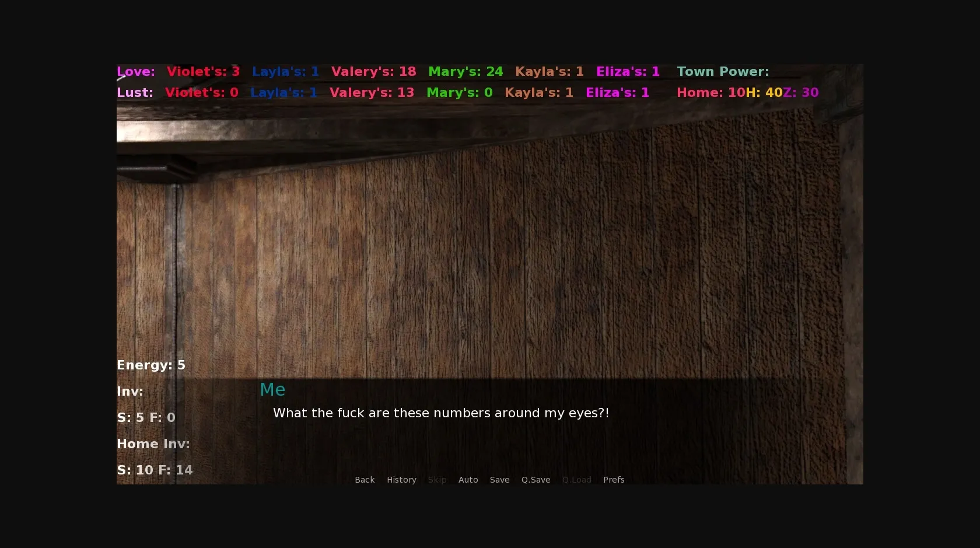
Task: Click the Home Inv label
Action: pos(153,444)
